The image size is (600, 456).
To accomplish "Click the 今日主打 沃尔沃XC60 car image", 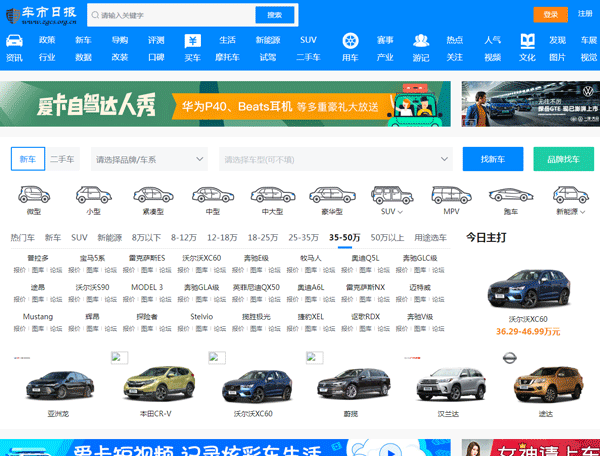I will pyautogui.click(x=528, y=288).
